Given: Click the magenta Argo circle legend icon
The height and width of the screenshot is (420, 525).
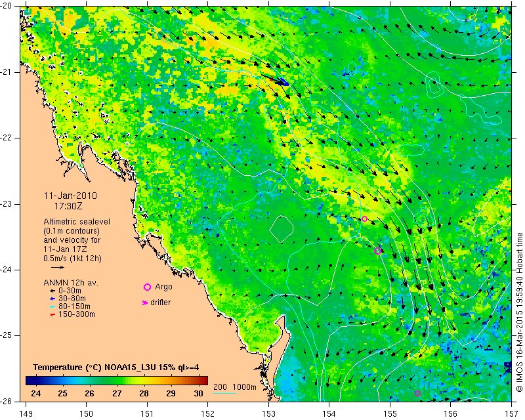Looking at the screenshot, I should click(147, 287).
